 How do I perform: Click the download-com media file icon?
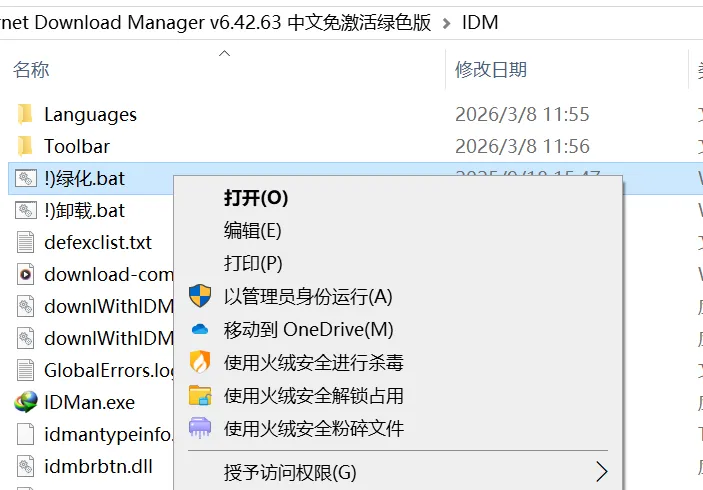26,274
